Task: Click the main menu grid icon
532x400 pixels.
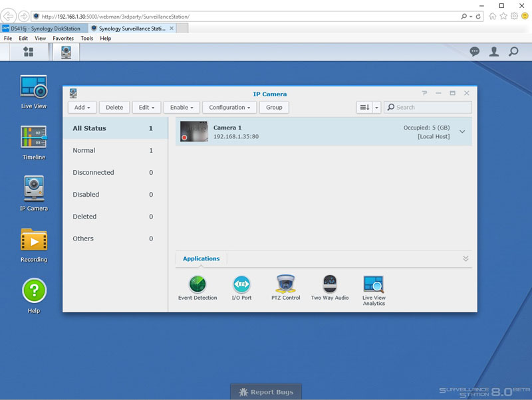Action: coord(28,52)
